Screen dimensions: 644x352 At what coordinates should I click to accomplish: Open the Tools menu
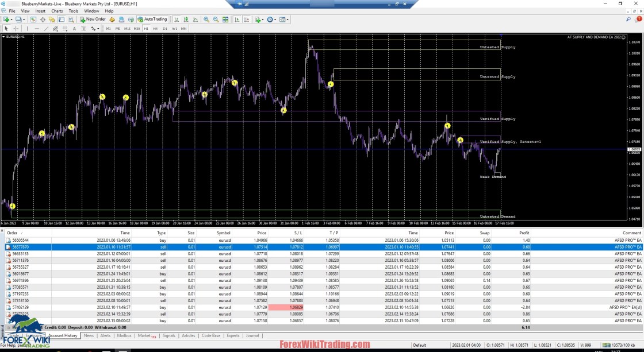[74, 11]
